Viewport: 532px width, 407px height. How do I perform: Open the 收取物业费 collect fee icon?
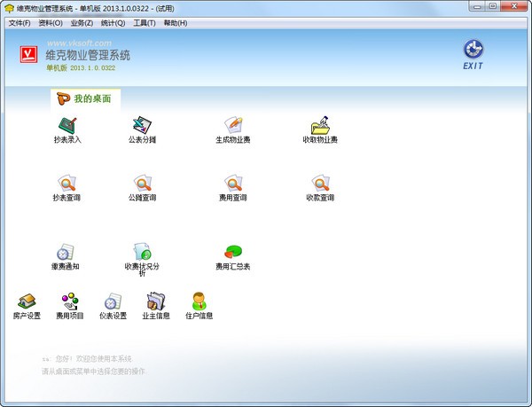click(320, 125)
